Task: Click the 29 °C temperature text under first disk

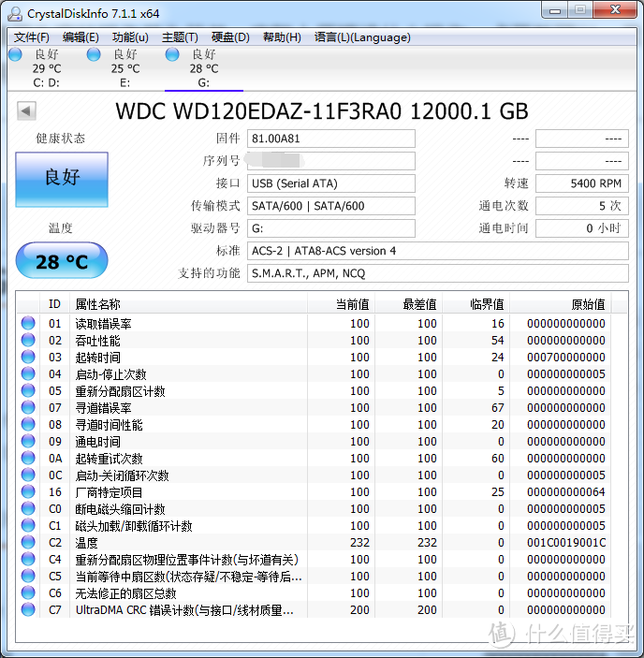Action: (x=47, y=68)
